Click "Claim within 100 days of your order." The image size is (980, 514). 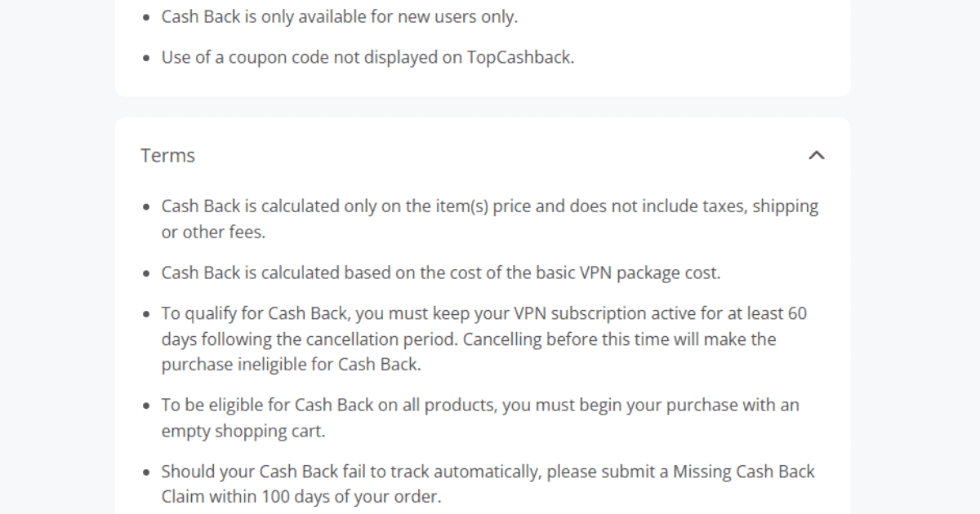point(301,496)
